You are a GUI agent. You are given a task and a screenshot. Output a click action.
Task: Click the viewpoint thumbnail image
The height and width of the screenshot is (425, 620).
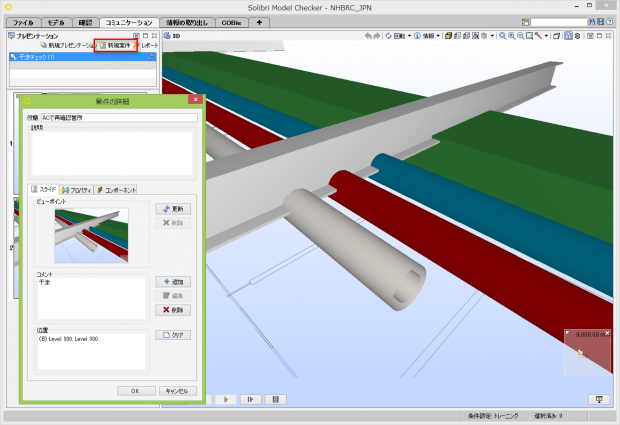pyautogui.click(x=91, y=236)
